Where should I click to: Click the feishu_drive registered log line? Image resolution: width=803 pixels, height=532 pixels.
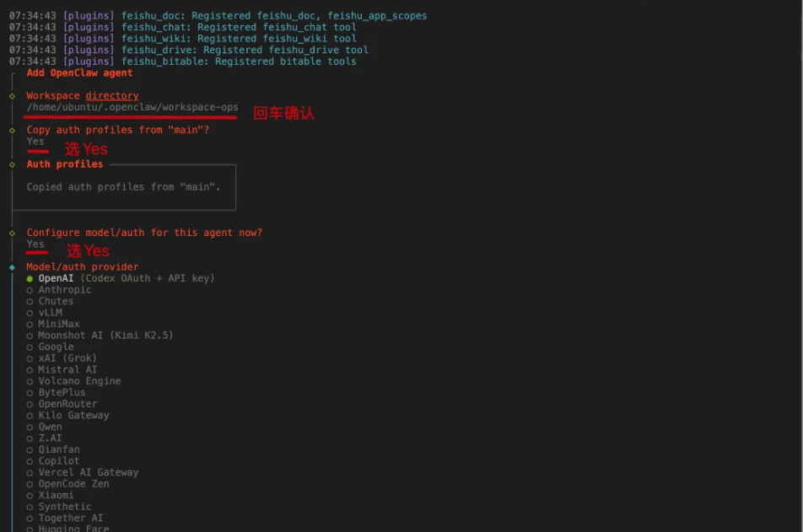coord(188,50)
